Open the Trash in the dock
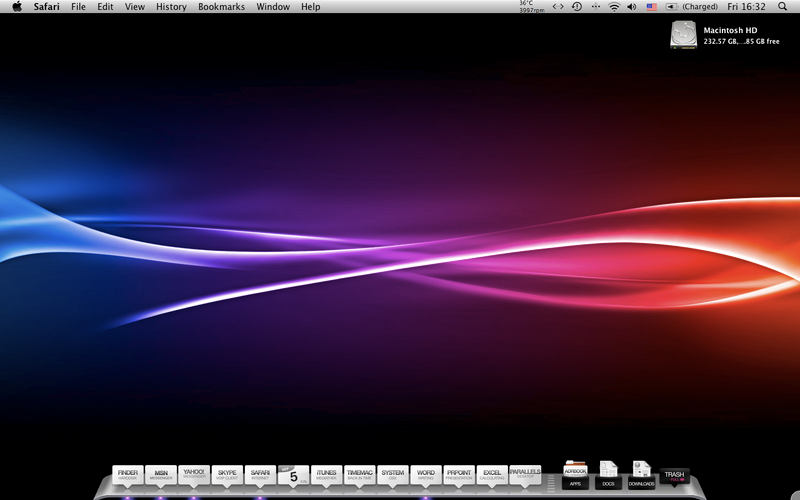The height and width of the screenshot is (500, 800). click(x=674, y=476)
